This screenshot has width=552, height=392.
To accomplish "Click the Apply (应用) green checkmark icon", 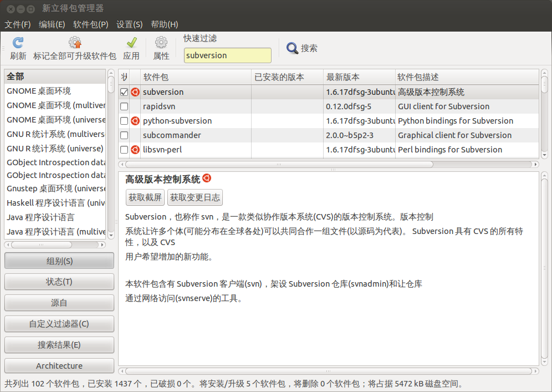I will [x=132, y=43].
